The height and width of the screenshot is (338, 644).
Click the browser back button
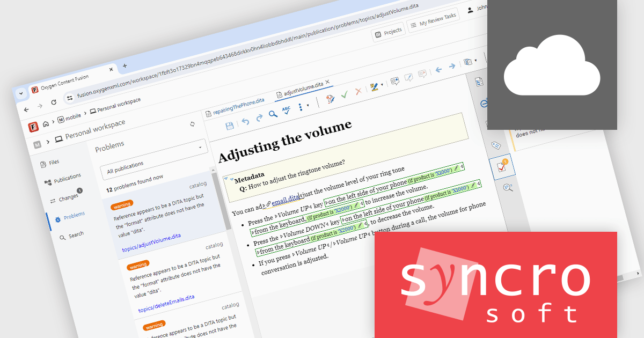(26, 109)
